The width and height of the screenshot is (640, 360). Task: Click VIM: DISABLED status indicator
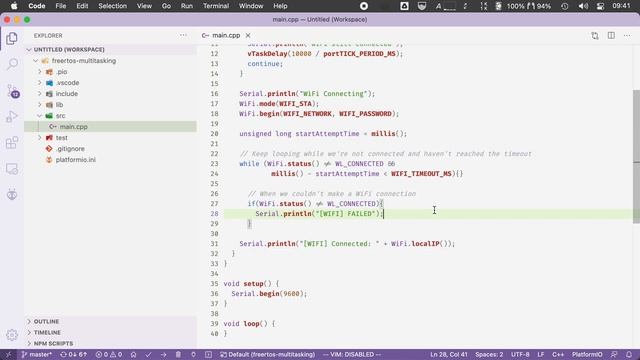click(351, 354)
